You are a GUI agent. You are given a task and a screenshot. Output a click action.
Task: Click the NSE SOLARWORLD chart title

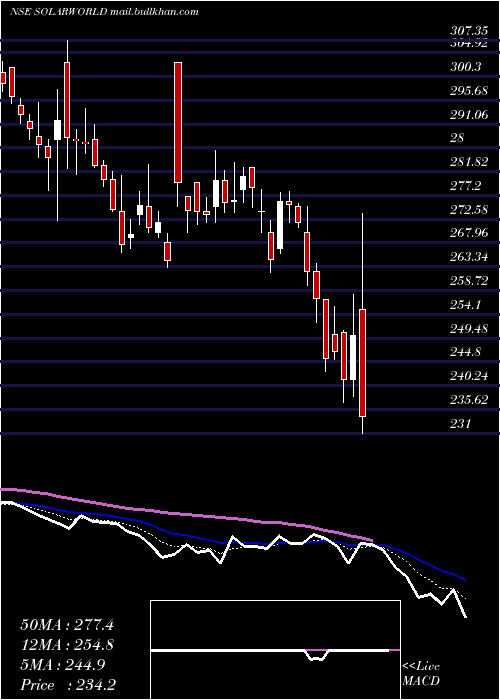(x=104, y=12)
